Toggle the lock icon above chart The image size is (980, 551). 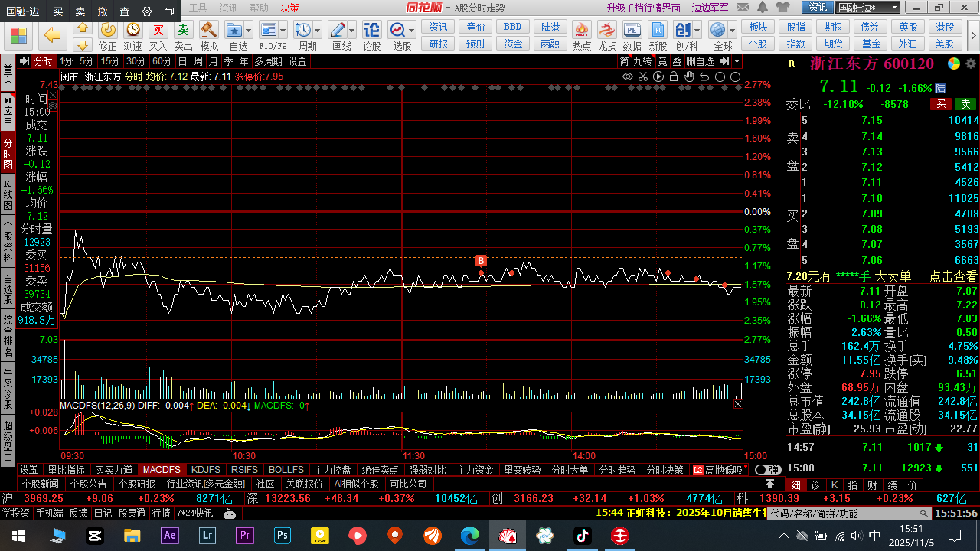pyautogui.click(x=673, y=77)
